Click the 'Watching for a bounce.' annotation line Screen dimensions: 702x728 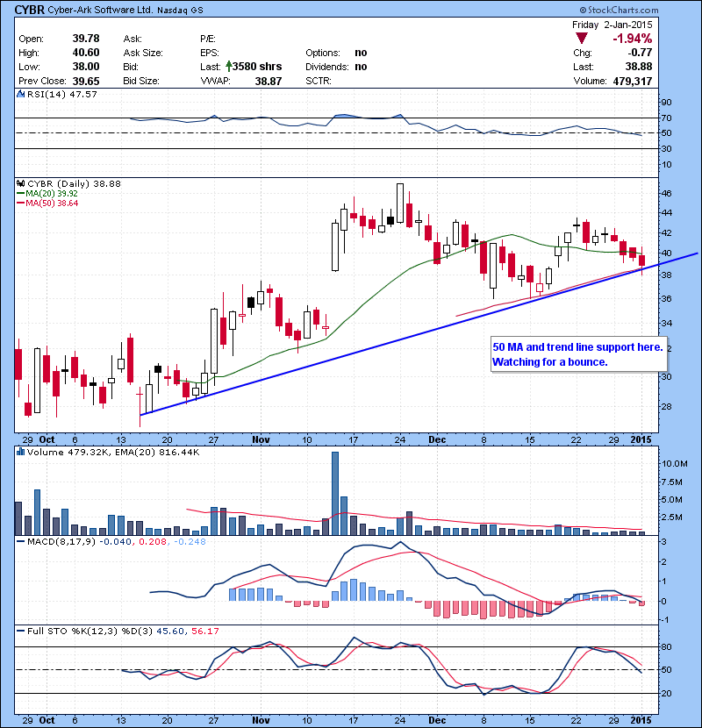click(x=549, y=361)
